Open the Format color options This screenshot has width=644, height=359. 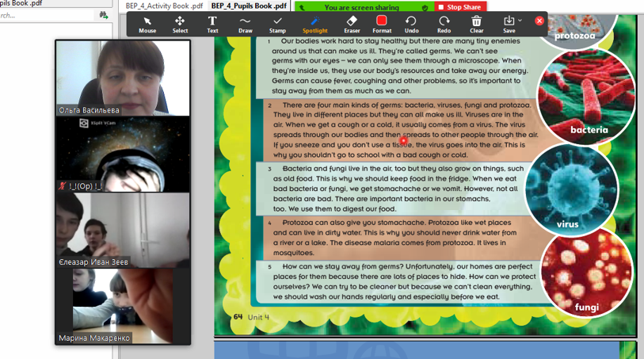click(x=382, y=24)
